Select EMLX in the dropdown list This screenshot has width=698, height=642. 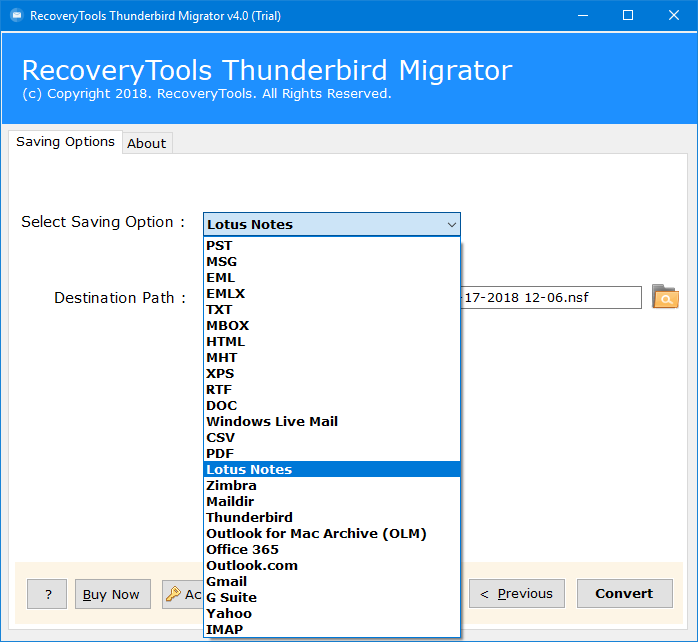332,294
